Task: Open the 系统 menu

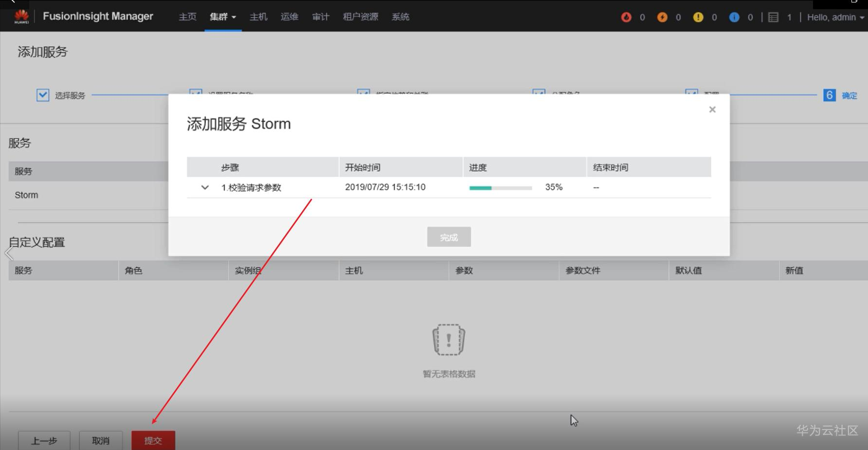Action: tap(400, 17)
